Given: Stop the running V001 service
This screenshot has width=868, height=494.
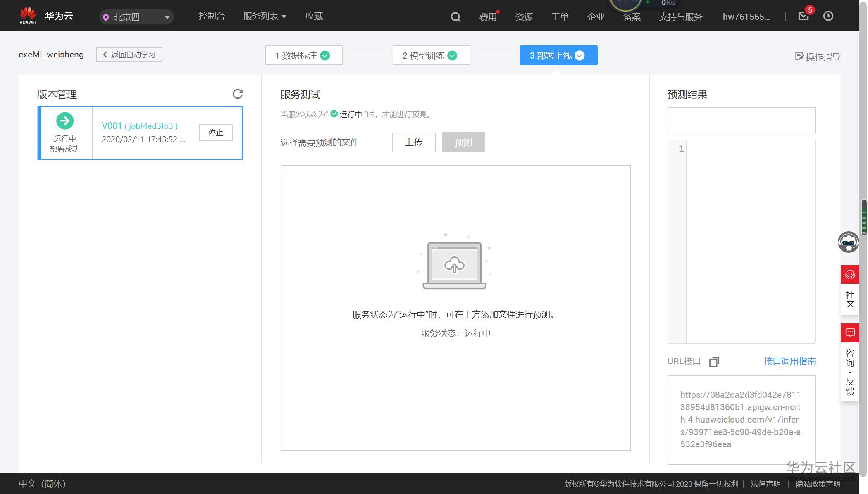Looking at the screenshot, I should pos(215,133).
